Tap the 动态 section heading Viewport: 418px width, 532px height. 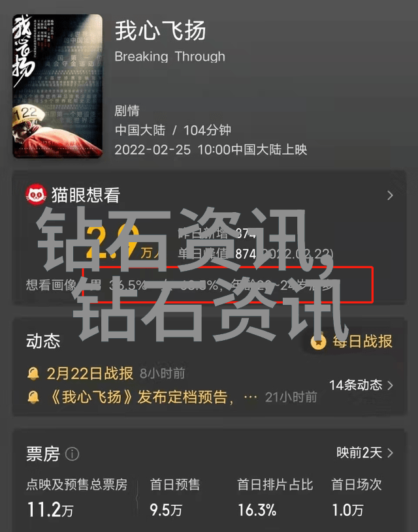(43, 341)
